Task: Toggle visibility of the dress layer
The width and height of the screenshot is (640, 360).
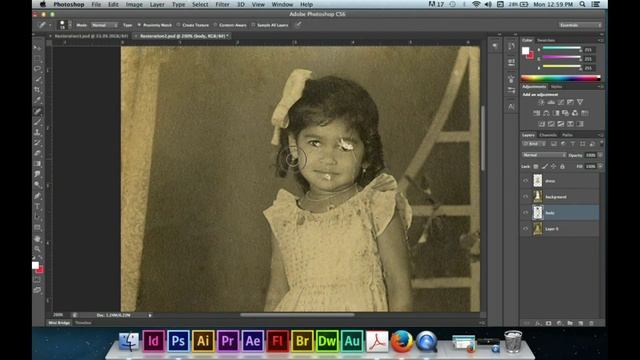Action: [x=526, y=180]
